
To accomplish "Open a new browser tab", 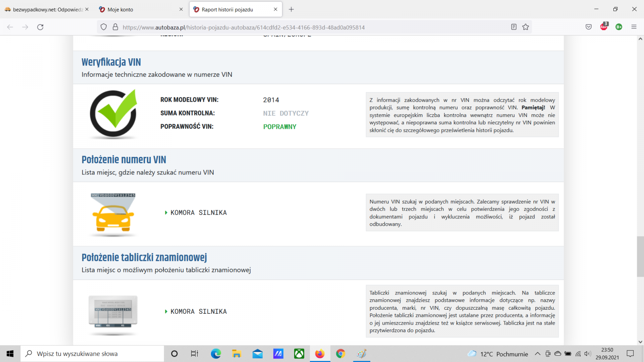I will (291, 9).
